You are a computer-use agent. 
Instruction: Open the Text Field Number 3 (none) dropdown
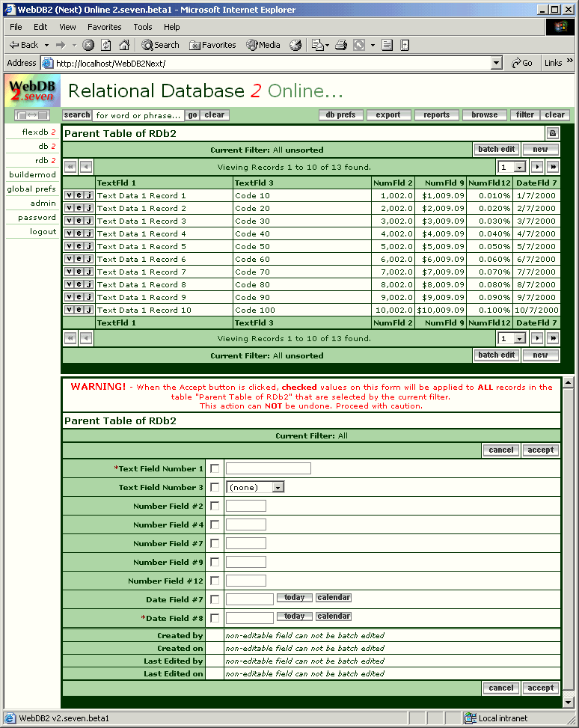[x=255, y=487]
